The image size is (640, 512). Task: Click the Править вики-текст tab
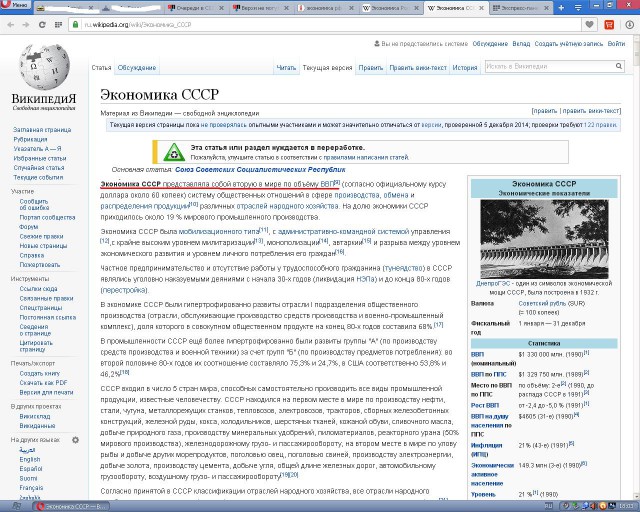point(418,68)
